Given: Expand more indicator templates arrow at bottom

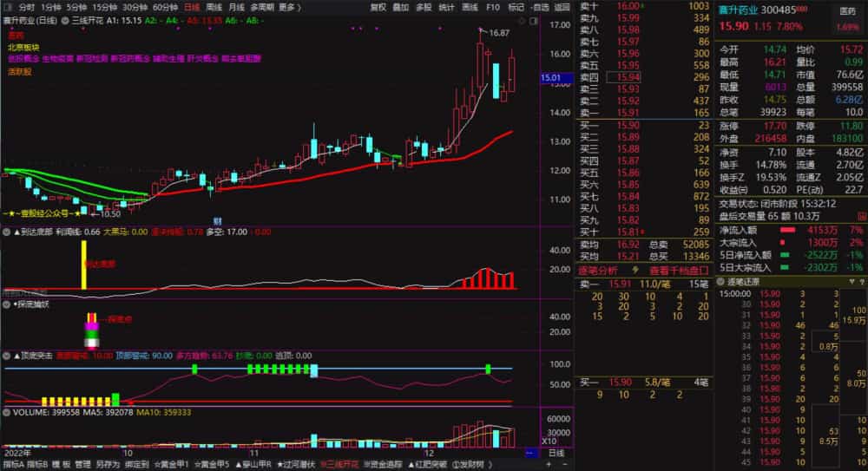Looking at the screenshot, I should pyautogui.click(x=490, y=464).
